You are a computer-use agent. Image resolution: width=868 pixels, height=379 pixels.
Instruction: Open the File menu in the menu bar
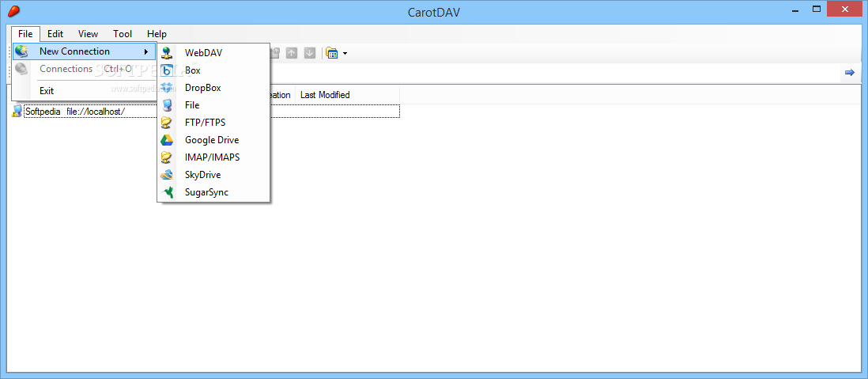(25, 34)
